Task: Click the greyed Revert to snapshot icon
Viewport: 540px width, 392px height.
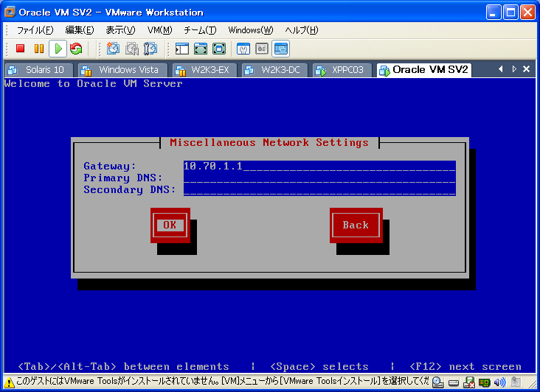Action: click(x=131, y=49)
